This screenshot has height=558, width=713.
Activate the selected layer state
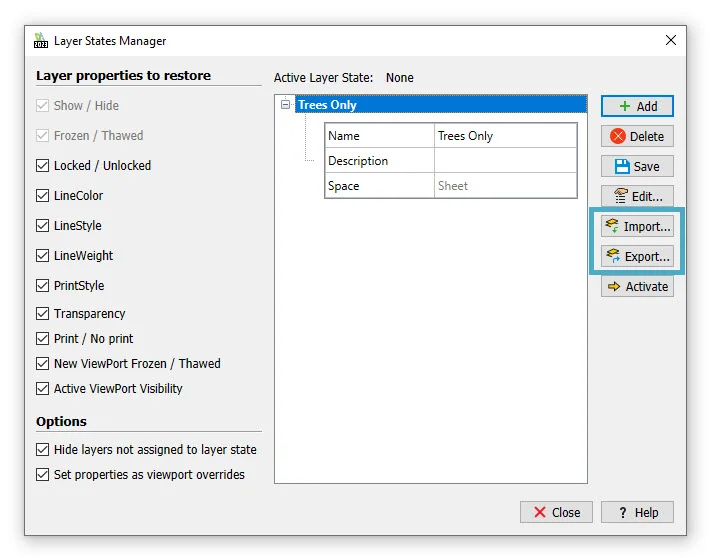637,286
